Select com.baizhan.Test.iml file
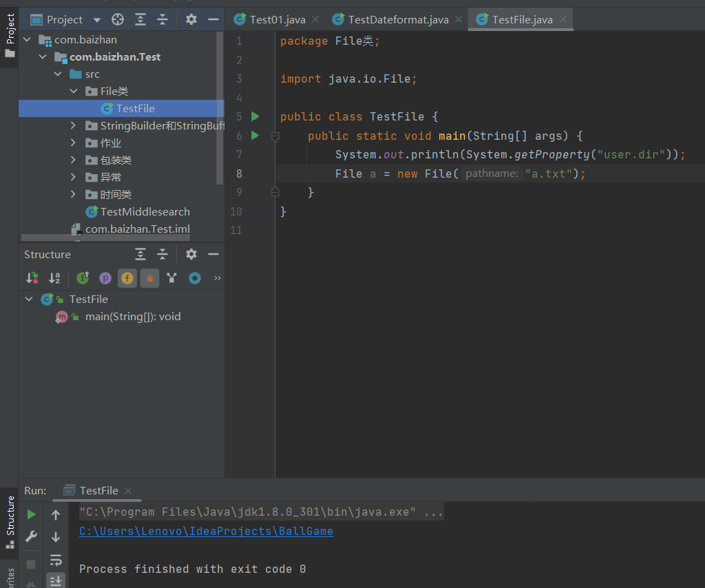The height and width of the screenshot is (588, 705). (x=130, y=229)
